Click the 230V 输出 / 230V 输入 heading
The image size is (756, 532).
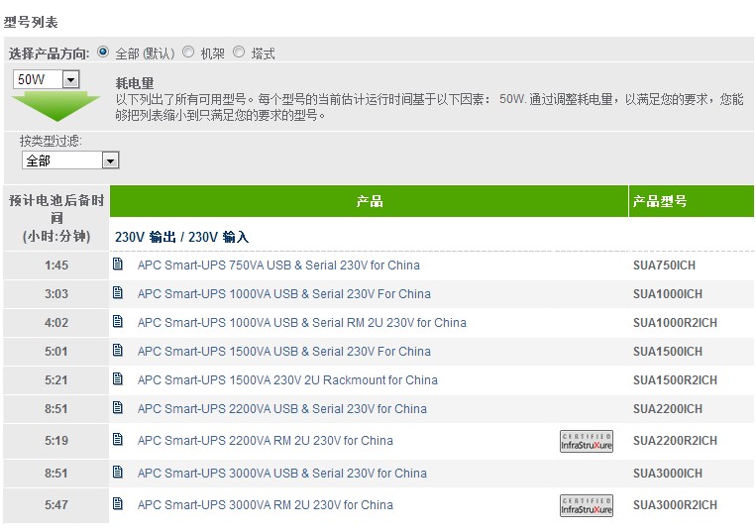pos(181,237)
